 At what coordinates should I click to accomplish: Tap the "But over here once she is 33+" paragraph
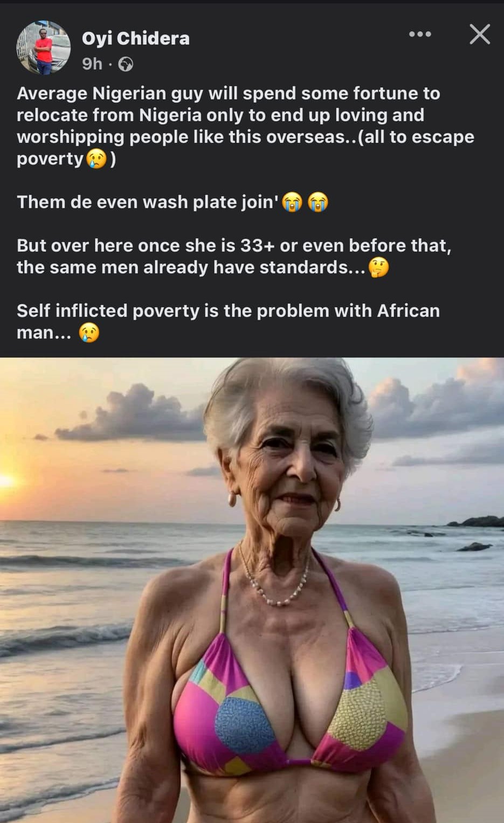pyautogui.click(x=234, y=257)
